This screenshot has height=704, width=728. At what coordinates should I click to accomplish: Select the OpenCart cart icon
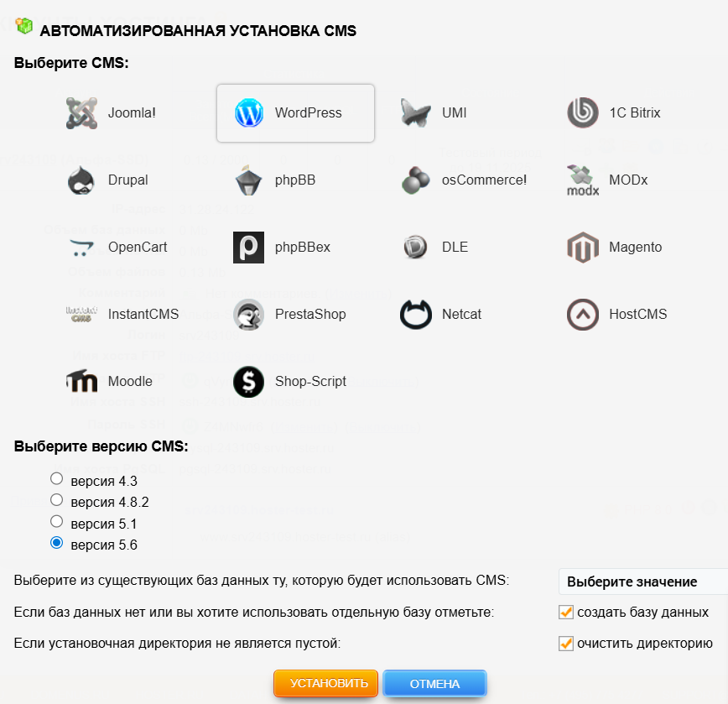pos(81,248)
